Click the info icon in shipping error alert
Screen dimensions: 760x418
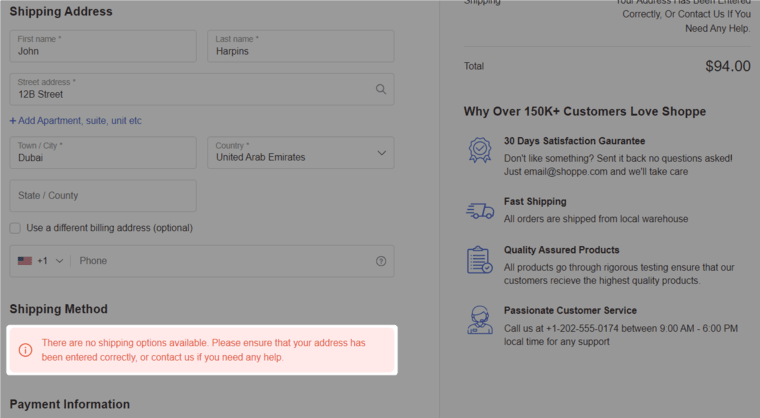(25, 350)
